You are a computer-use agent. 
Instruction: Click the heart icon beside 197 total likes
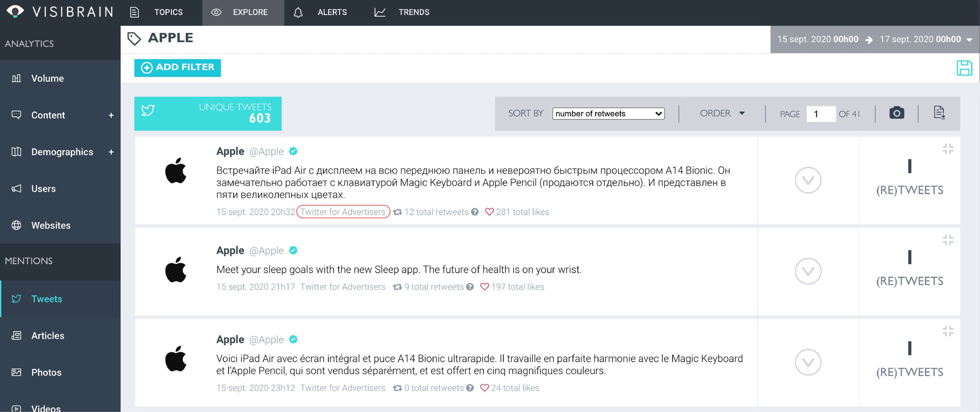tap(484, 287)
